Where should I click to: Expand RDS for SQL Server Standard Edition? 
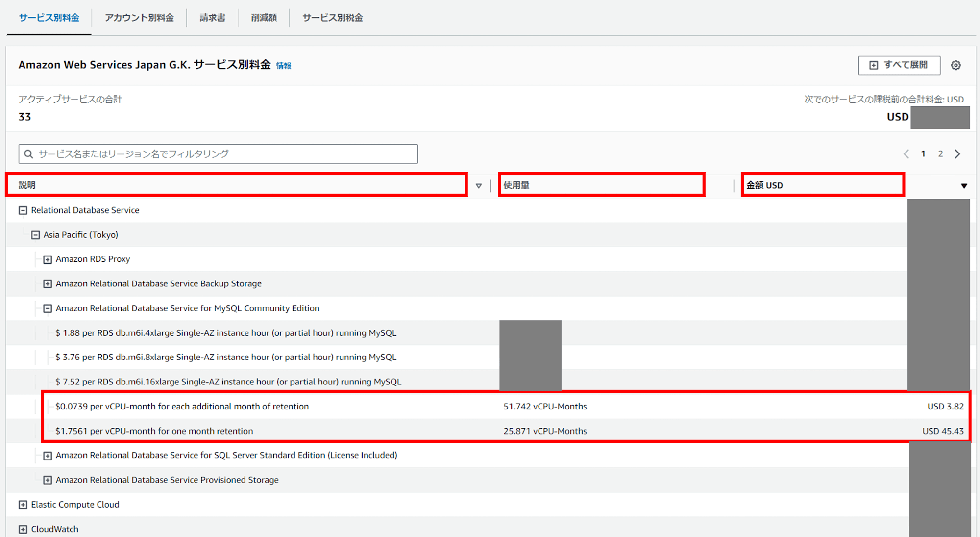(48, 456)
